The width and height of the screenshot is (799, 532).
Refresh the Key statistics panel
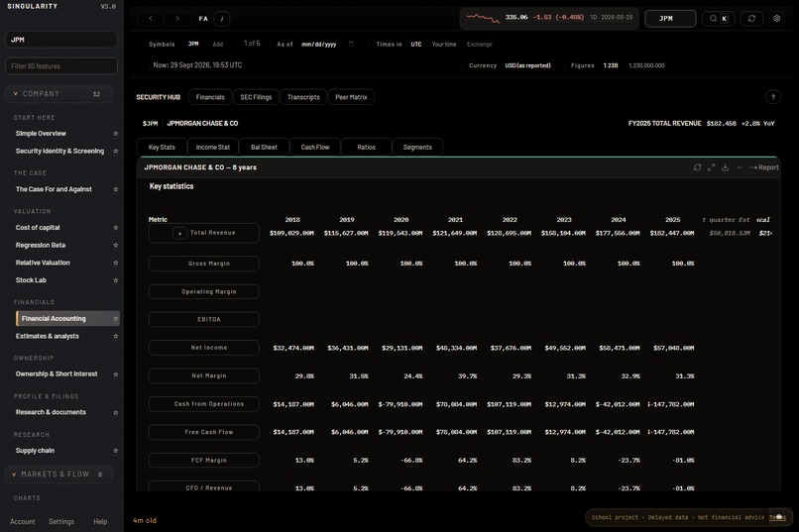click(697, 167)
